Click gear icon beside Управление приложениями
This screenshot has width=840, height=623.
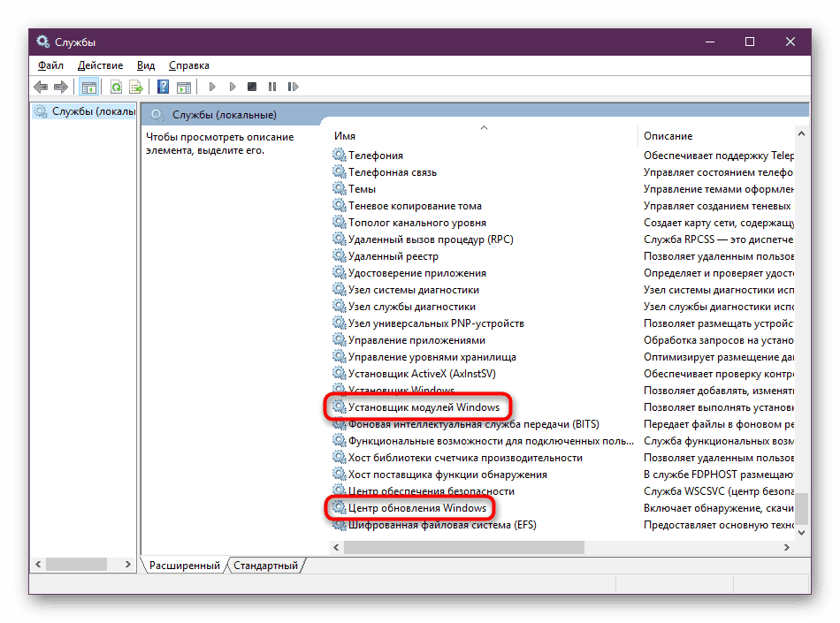click(339, 339)
